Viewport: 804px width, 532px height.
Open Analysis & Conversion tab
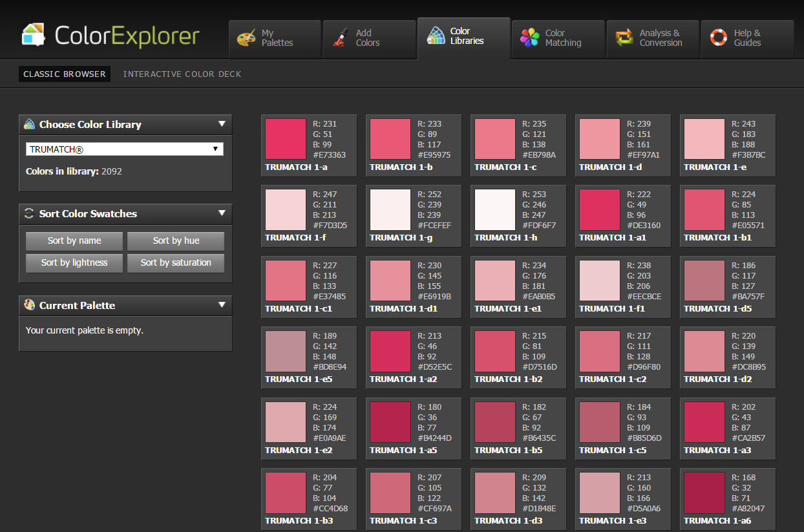click(652, 39)
